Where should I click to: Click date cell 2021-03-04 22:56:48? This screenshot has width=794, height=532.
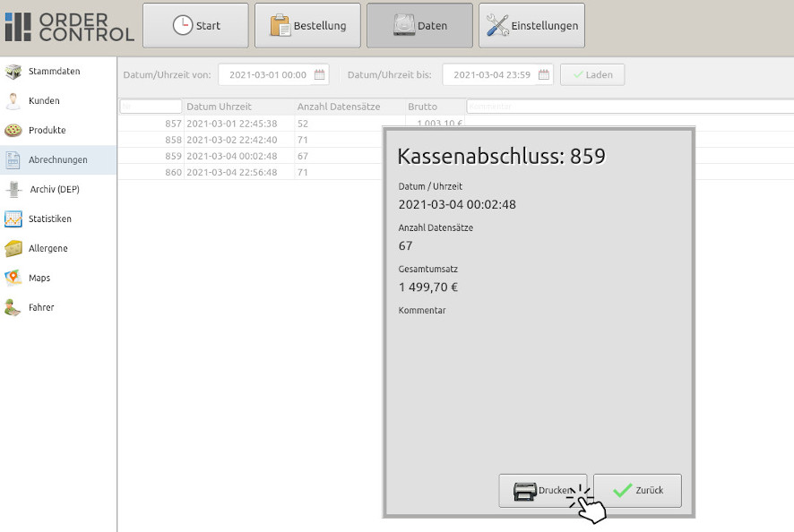pos(232,172)
